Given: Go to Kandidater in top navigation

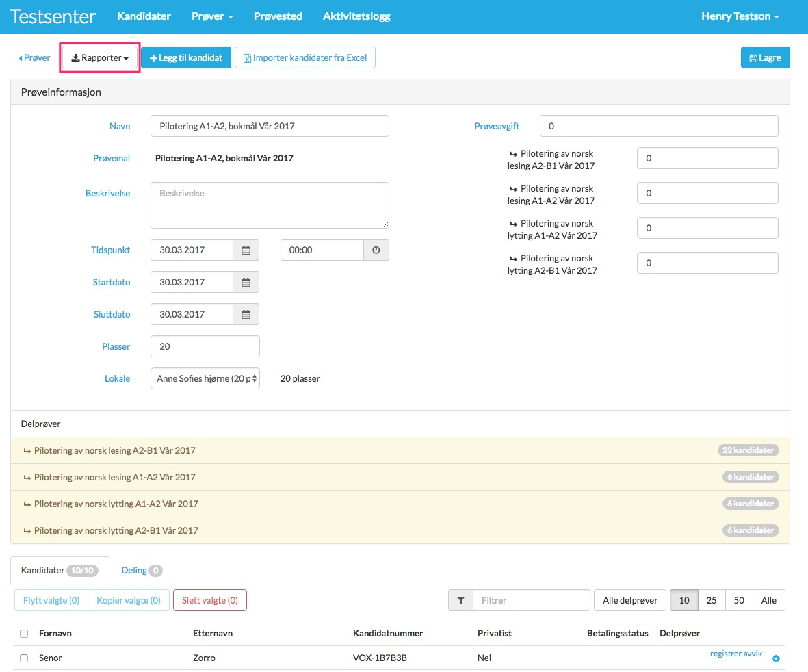Looking at the screenshot, I should tap(144, 16).
